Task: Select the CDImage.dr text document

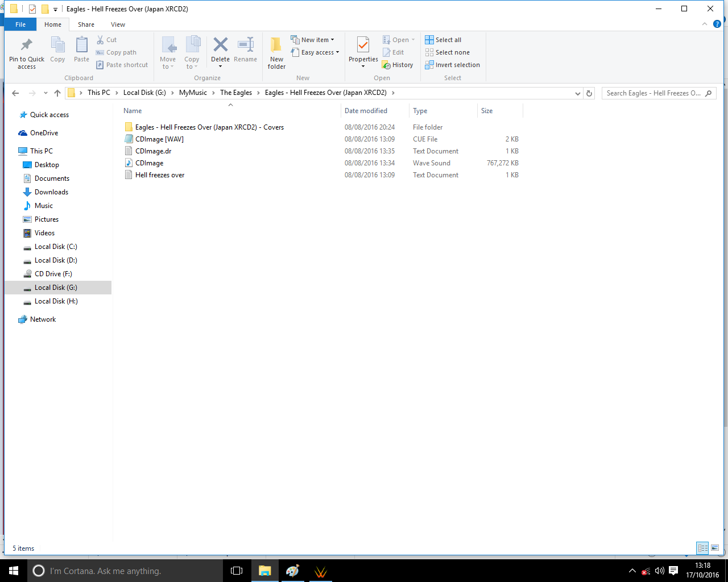Action: pyautogui.click(x=322, y=151)
